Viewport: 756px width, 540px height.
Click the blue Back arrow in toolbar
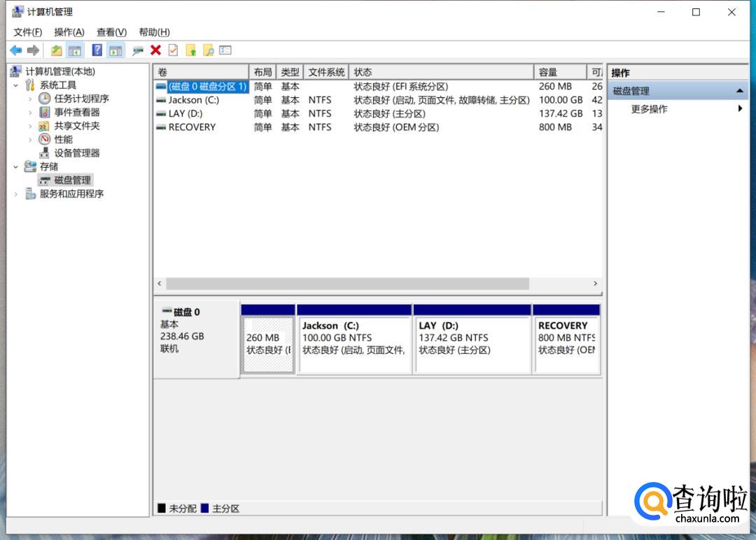pos(15,50)
